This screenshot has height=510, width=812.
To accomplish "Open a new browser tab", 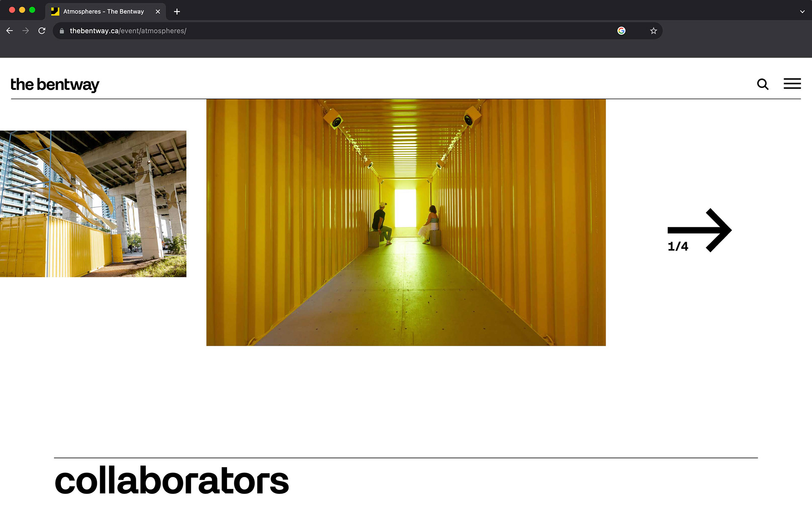I will (177, 11).
